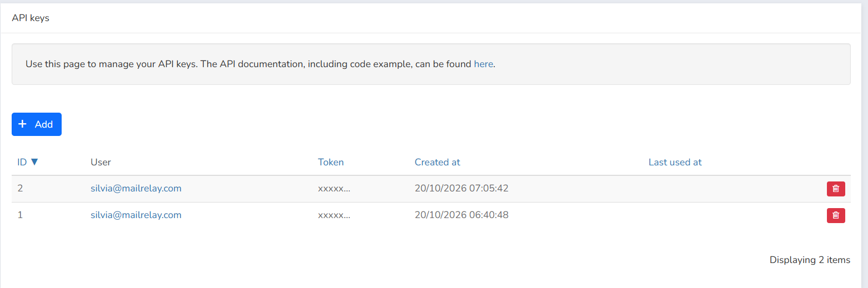Delete the API key with ID 2
The image size is (868, 288).
[836, 189]
